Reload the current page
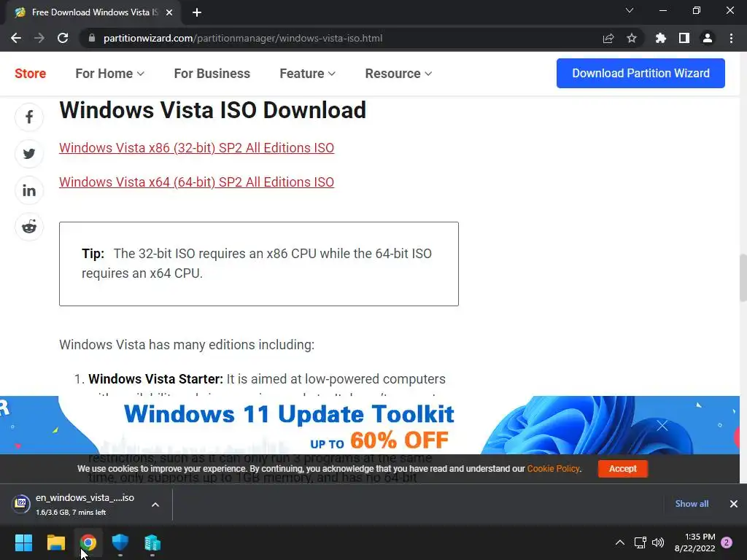 (63, 38)
